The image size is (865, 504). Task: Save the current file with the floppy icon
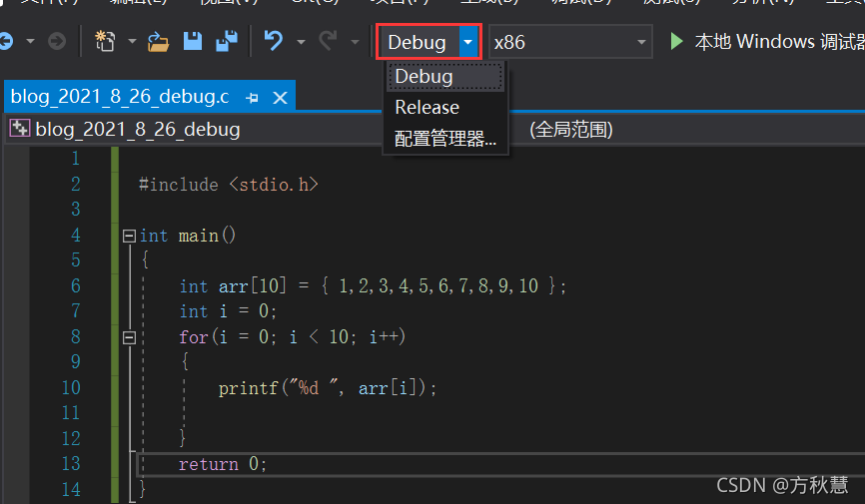click(193, 41)
